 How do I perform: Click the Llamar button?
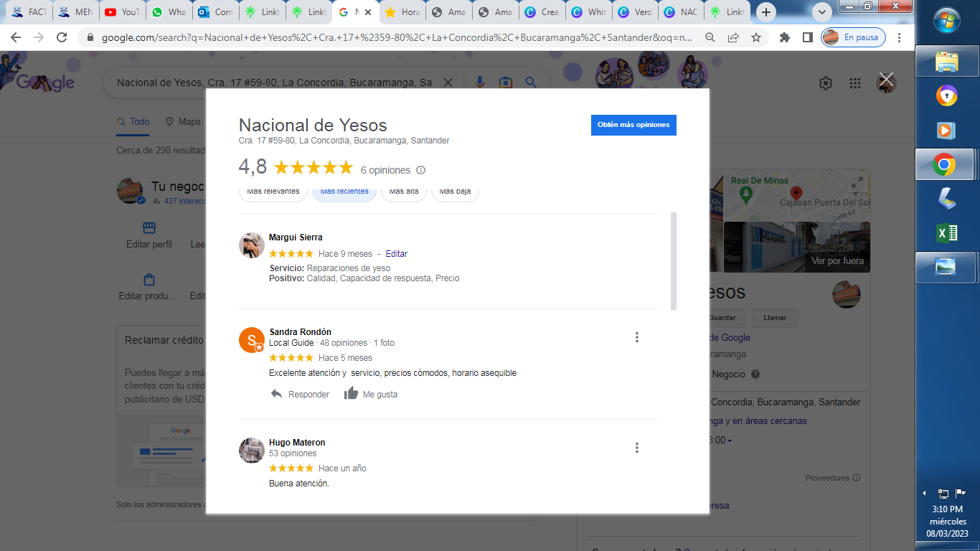[x=775, y=318]
